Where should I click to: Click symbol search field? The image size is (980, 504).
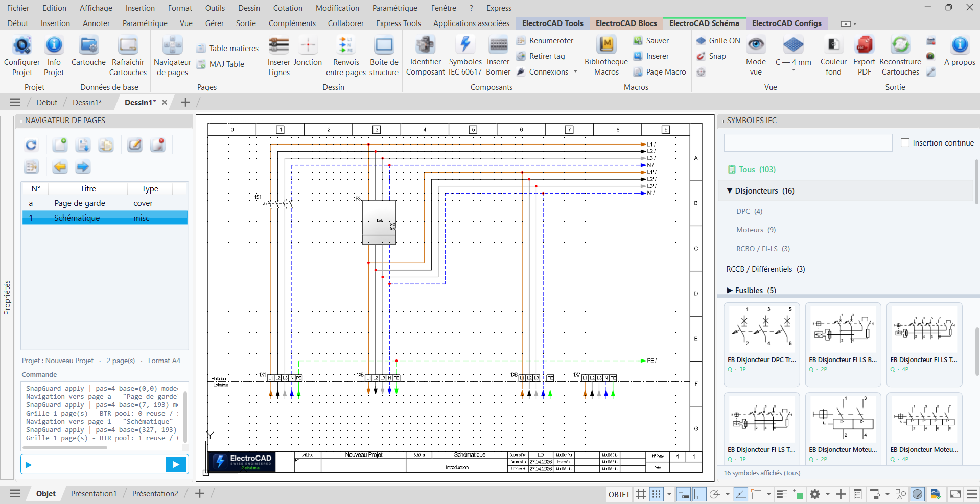coord(808,143)
